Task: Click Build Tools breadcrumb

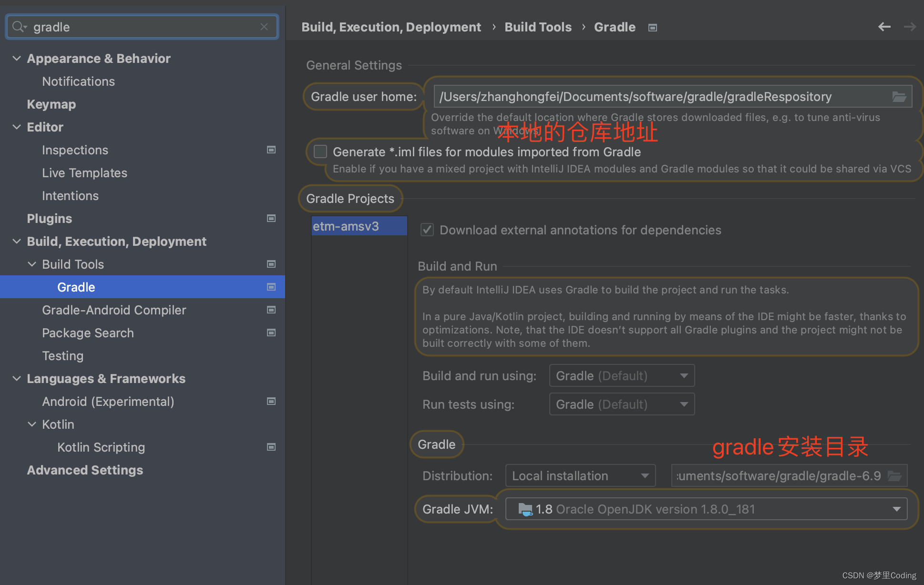Action: 538,27
